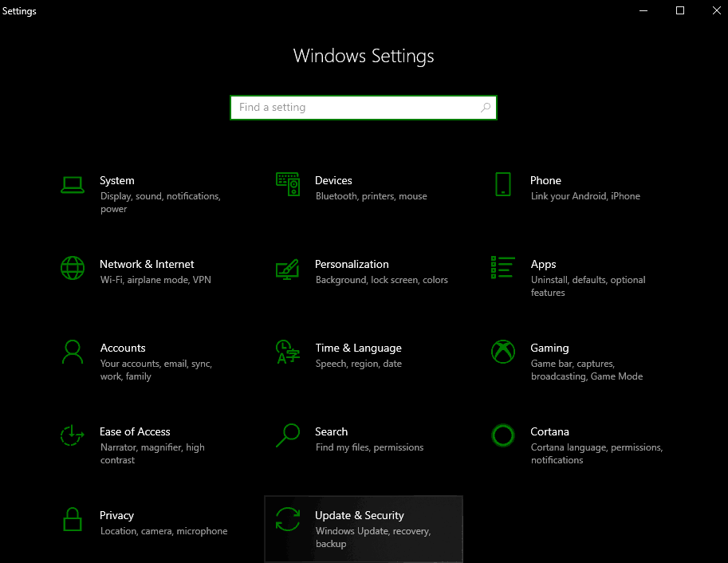Click "Narrator, magnifier, high contrast" description
This screenshot has width=728, height=563.
pyautogui.click(x=152, y=454)
